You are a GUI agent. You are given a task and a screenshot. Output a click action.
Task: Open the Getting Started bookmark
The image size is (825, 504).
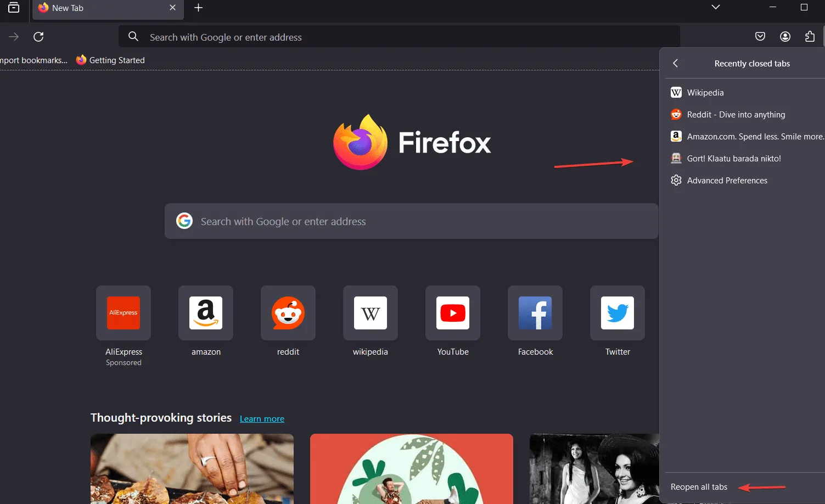tap(110, 60)
